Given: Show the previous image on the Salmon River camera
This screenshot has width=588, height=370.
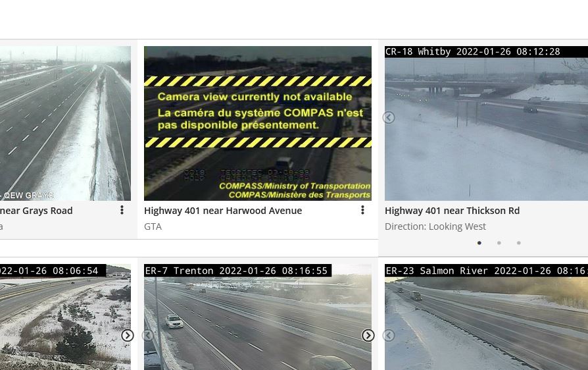Looking at the screenshot, I should (x=389, y=335).
